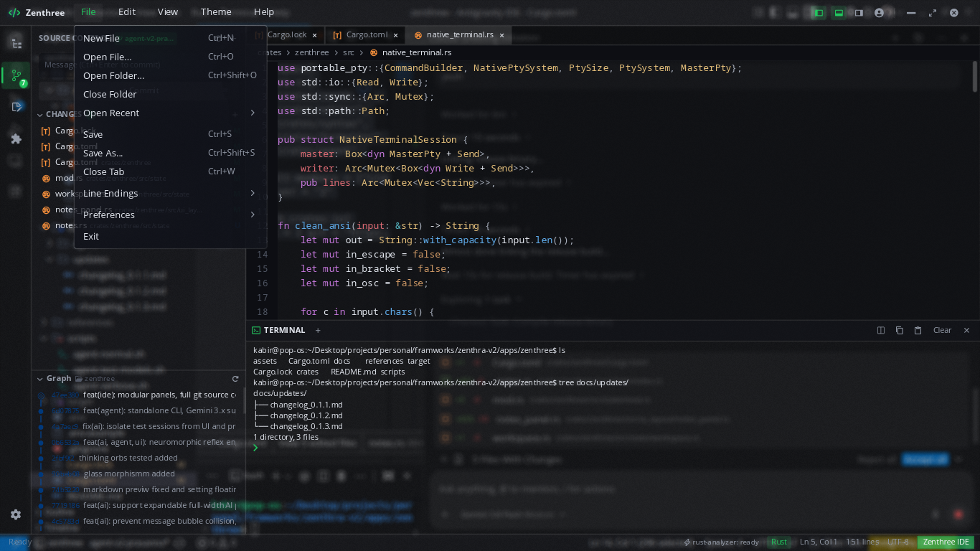Open the Extensions puzzle piece icon
980x551 pixels.
tap(16, 138)
